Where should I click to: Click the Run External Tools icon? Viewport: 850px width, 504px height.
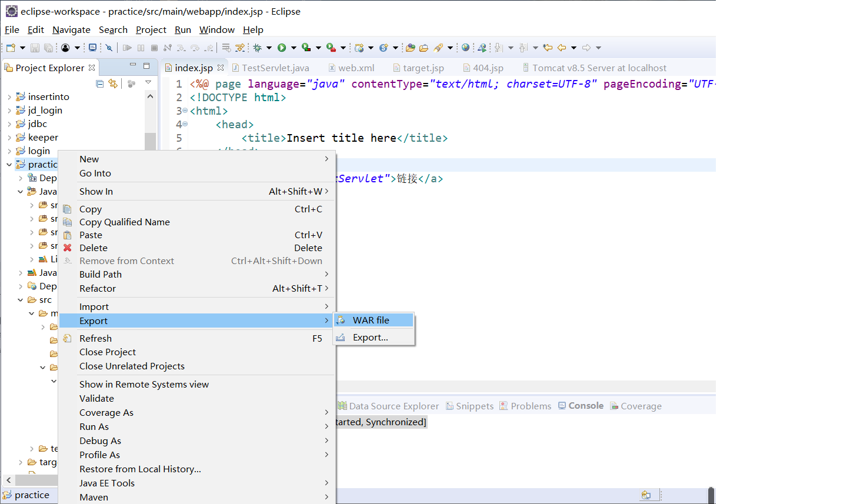point(331,48)
